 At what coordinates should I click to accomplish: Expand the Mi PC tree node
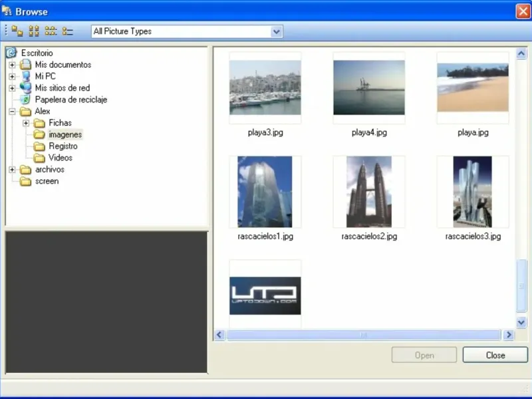[x=12, y=76]
